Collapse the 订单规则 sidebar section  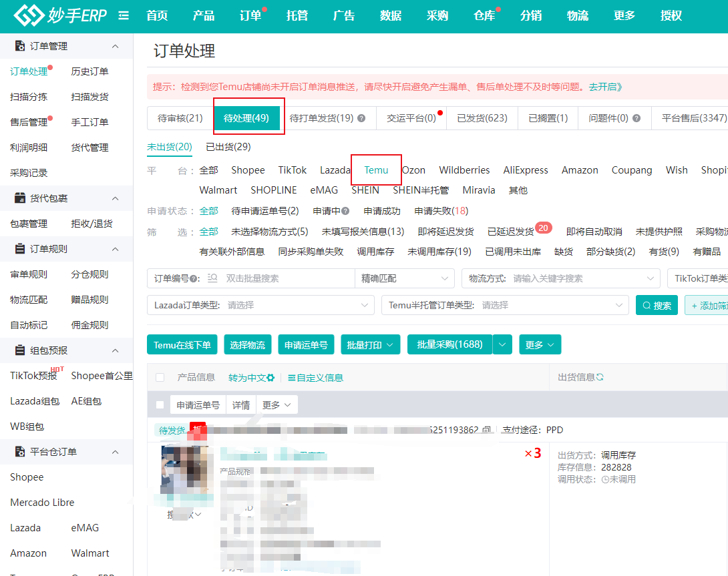(115, 249)
